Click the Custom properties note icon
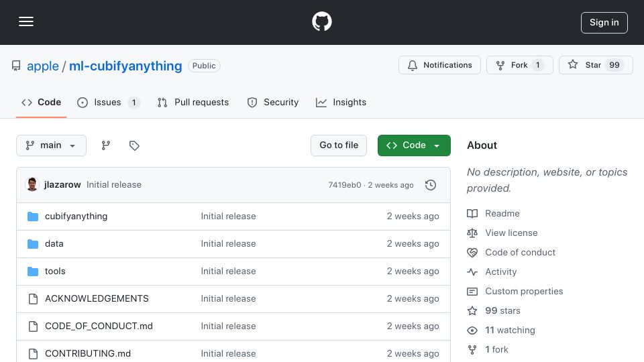This screenshot has height=362, width=644. pos(472,292)
